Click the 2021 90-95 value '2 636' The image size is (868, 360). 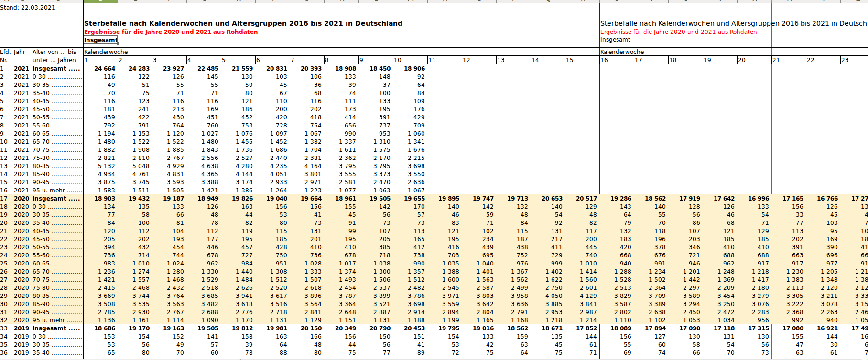416,182
